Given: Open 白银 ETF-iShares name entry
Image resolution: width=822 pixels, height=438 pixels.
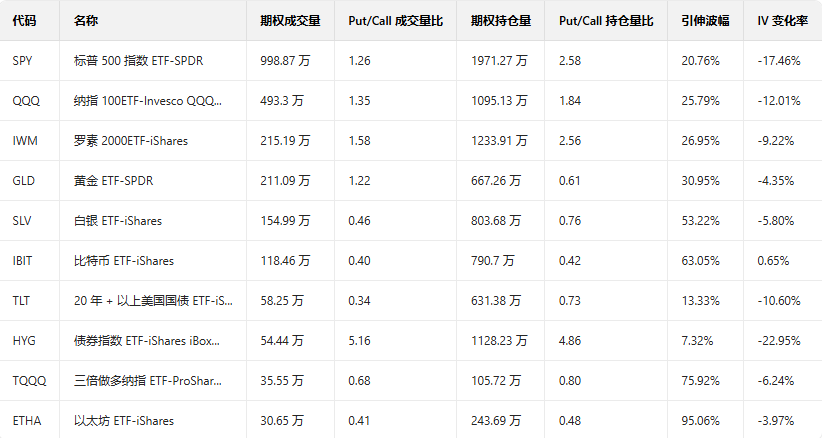Looking at the screenshot, I should [x=117, y=221].
